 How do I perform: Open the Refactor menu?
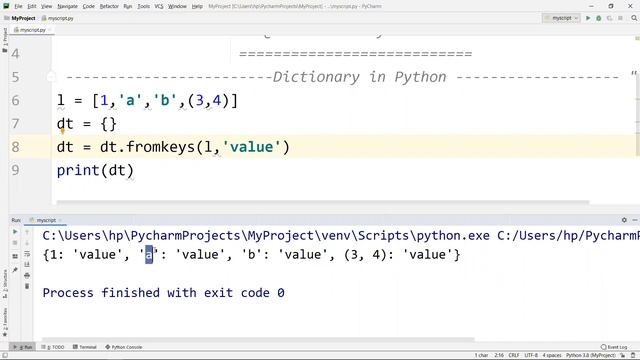[109, 6]
